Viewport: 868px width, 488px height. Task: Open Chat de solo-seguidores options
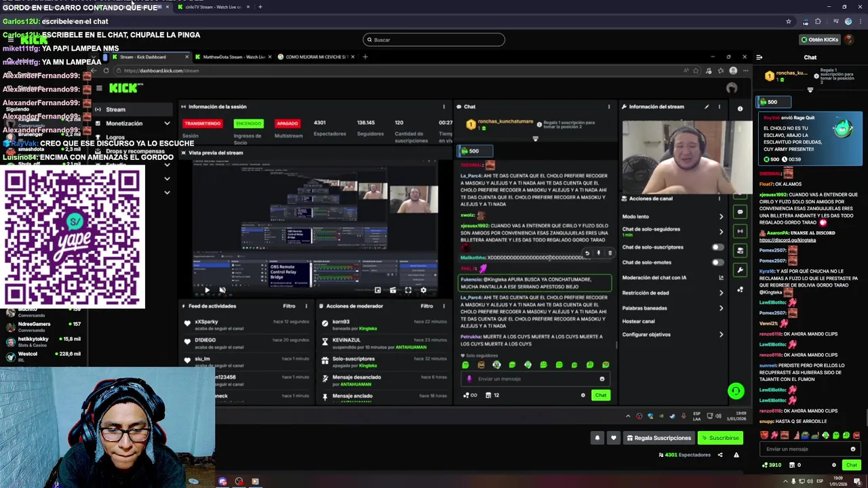(x=721, y=231)
